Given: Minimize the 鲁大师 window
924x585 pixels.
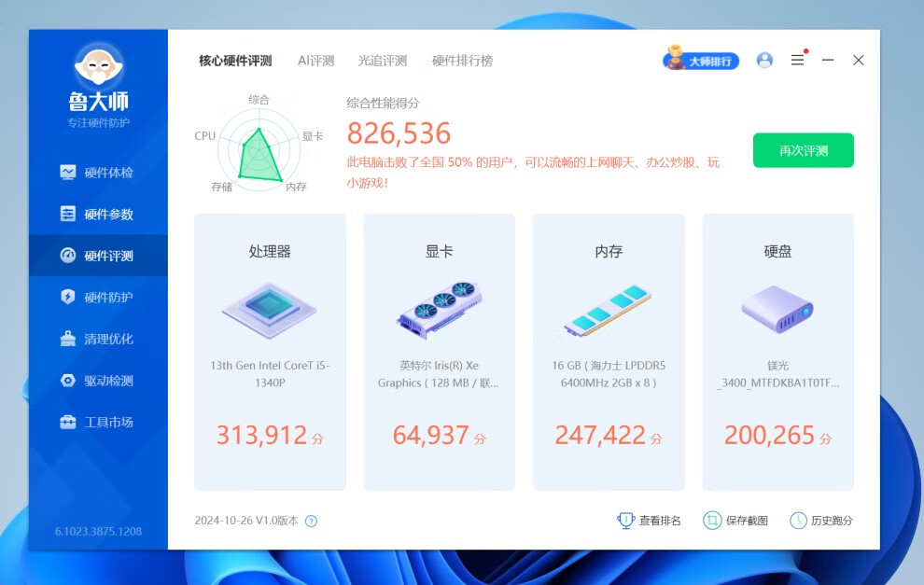Looking at the screenshot, I should coord(828,60).
